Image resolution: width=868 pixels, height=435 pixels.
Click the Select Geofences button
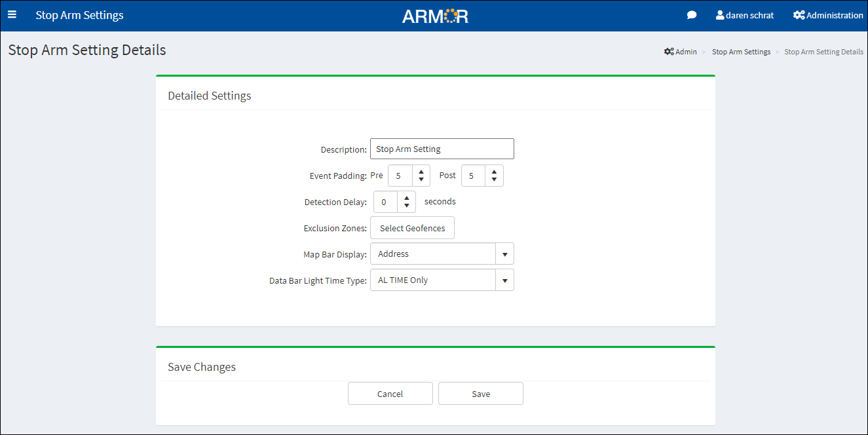tap(412, 228)
